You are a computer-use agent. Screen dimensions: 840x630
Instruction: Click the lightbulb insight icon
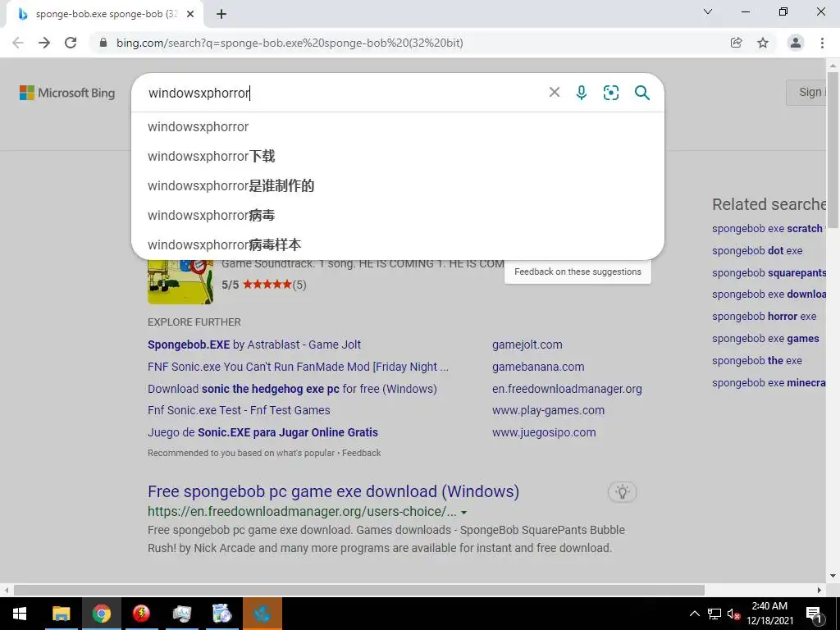coord(622,492)
